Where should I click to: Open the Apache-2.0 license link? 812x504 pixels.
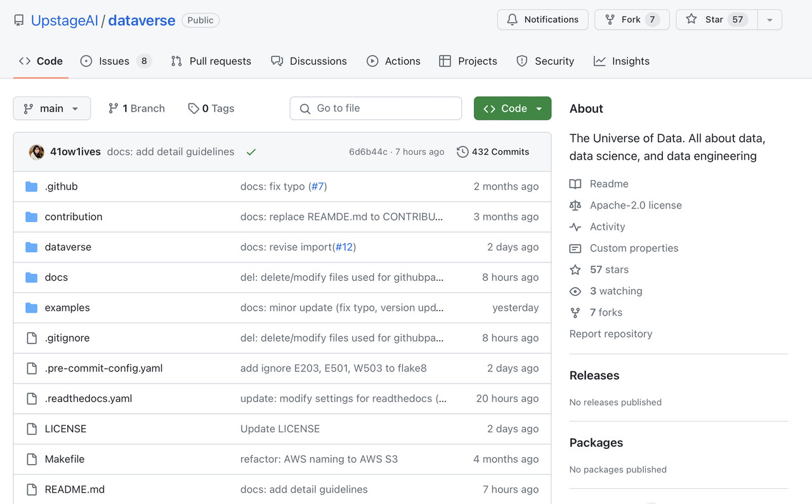(x=635, y=205)
